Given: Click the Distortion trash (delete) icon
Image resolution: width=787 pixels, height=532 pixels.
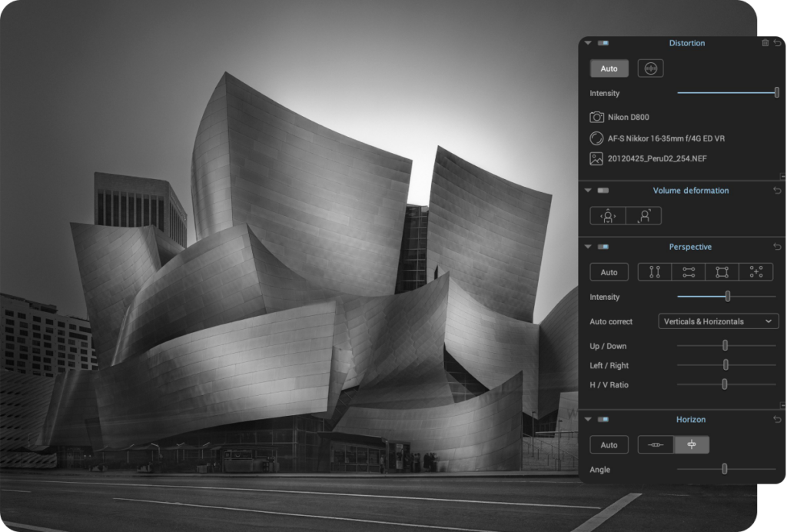Looking at the screenshot, I should tap(765, 43).
